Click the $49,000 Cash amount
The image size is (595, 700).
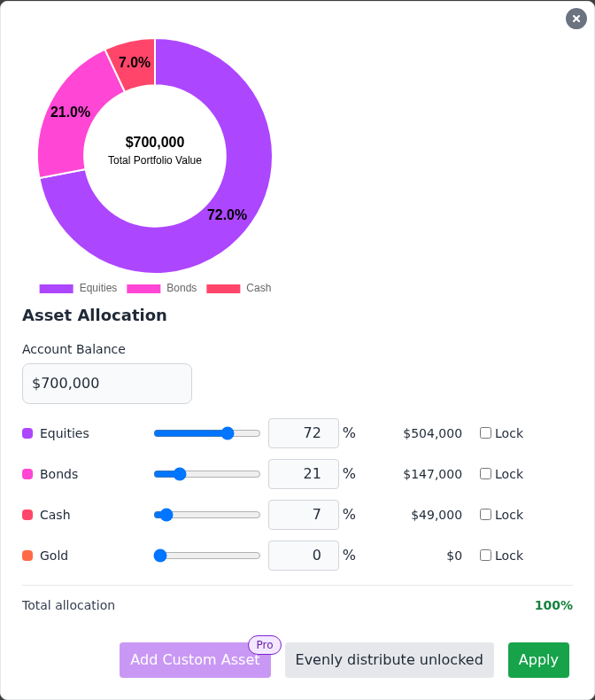437,515
